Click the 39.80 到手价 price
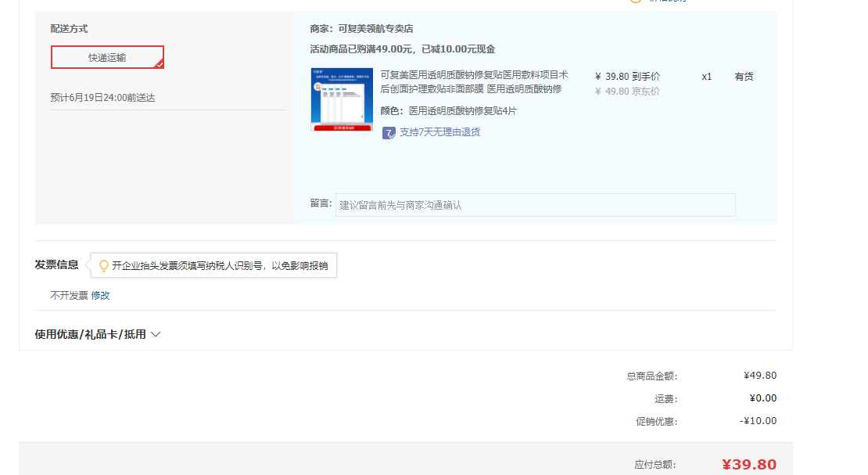 point(627,77)
